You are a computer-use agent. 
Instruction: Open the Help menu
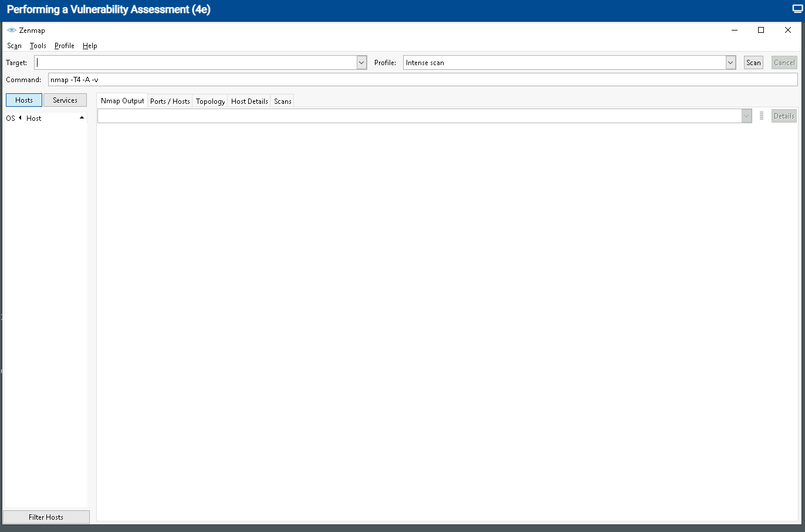click(x=90, y=46)
